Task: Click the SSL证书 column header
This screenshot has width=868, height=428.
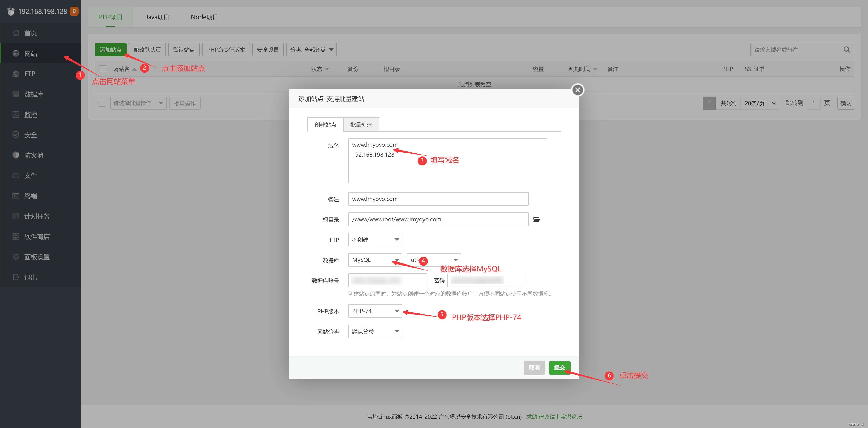Action: pos(755,69)
